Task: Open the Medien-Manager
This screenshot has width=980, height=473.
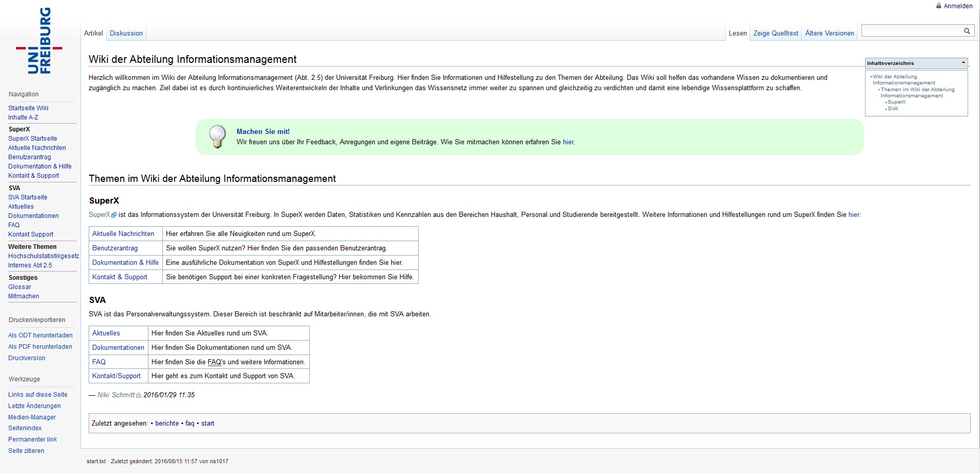Action: pyautogui.click(x=32, y=417)
